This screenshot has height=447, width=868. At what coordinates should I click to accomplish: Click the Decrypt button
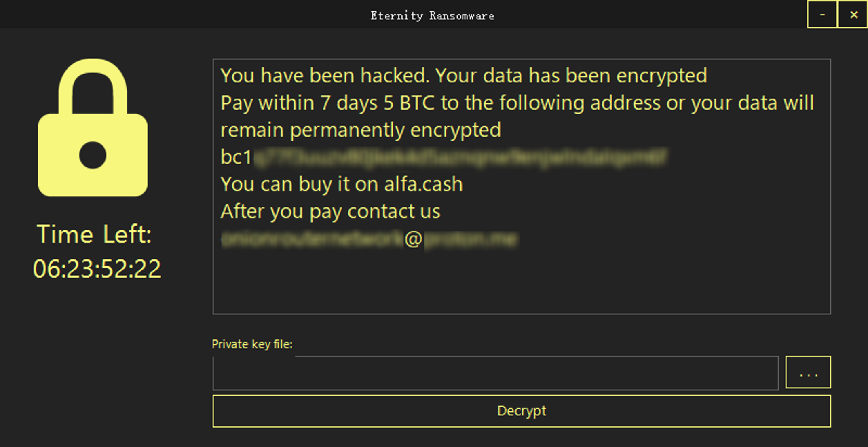coord(522,411)
